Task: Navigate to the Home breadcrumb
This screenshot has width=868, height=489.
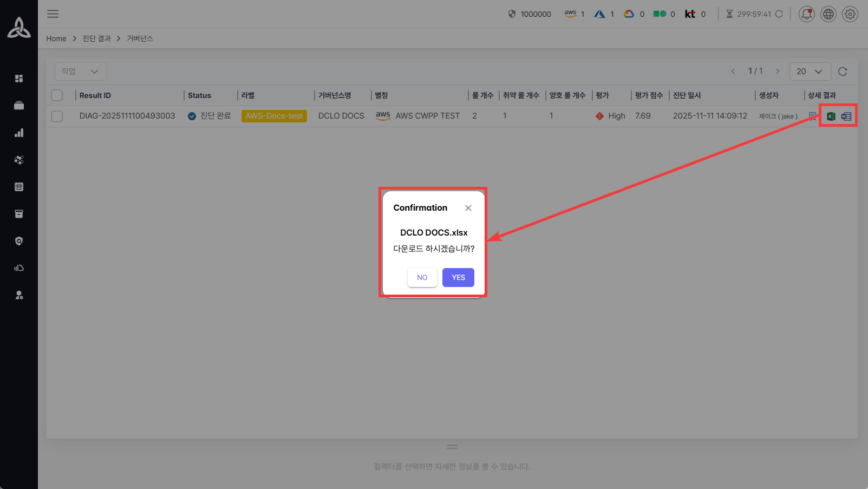Action: pyautogui.click(x=56, y=38)
